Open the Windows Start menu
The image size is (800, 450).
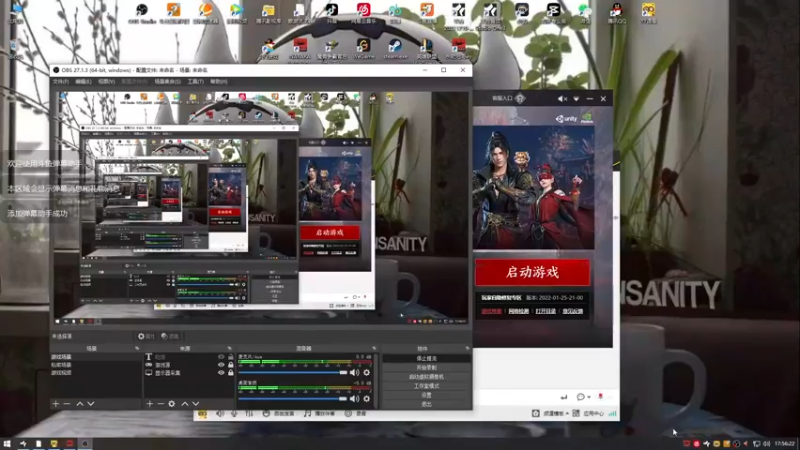click(x=7, y=443)
